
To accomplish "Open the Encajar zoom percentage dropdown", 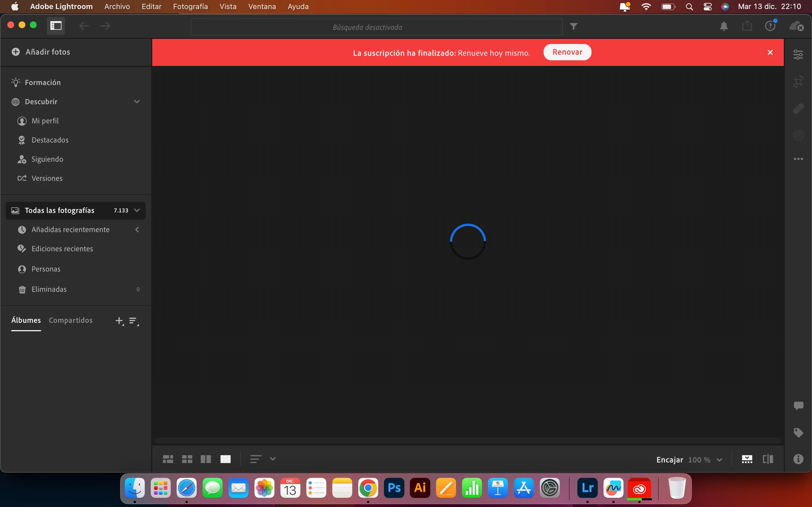I will (x=719, y=460).
